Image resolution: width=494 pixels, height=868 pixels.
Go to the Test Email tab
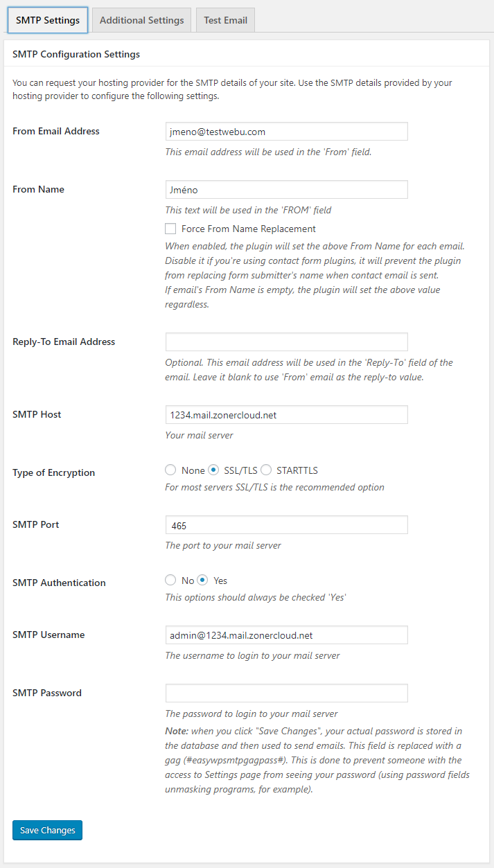(x=225, y=20)
